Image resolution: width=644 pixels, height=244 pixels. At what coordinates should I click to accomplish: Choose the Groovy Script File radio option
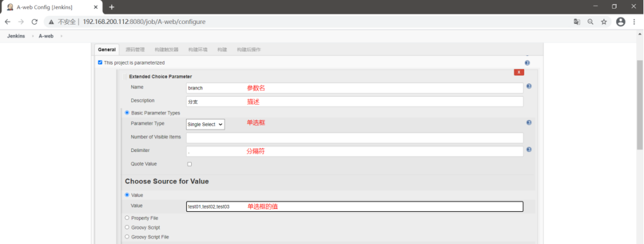[x=127, y=236]
